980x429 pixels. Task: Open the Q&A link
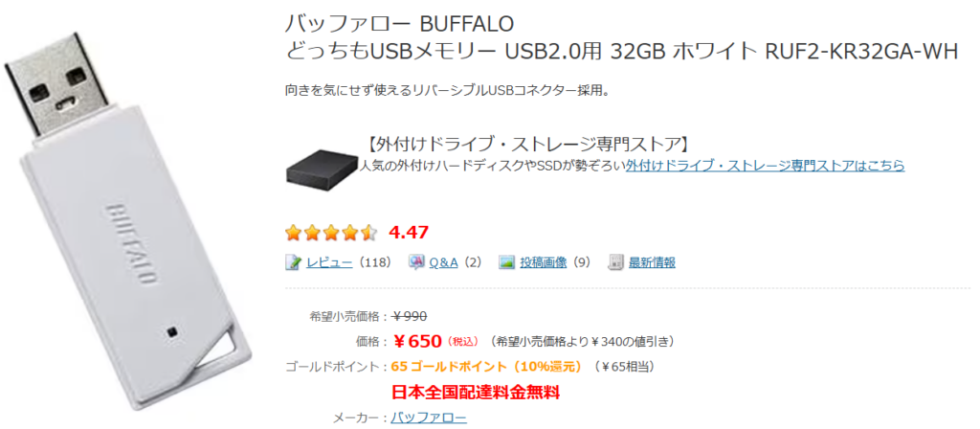pyautogui.click(x=443, y=262)
